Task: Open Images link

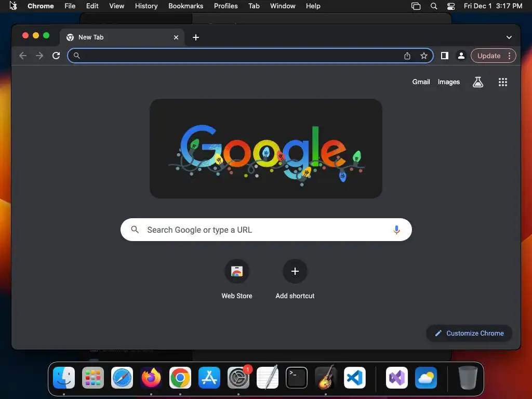Action: click(448, 82)
